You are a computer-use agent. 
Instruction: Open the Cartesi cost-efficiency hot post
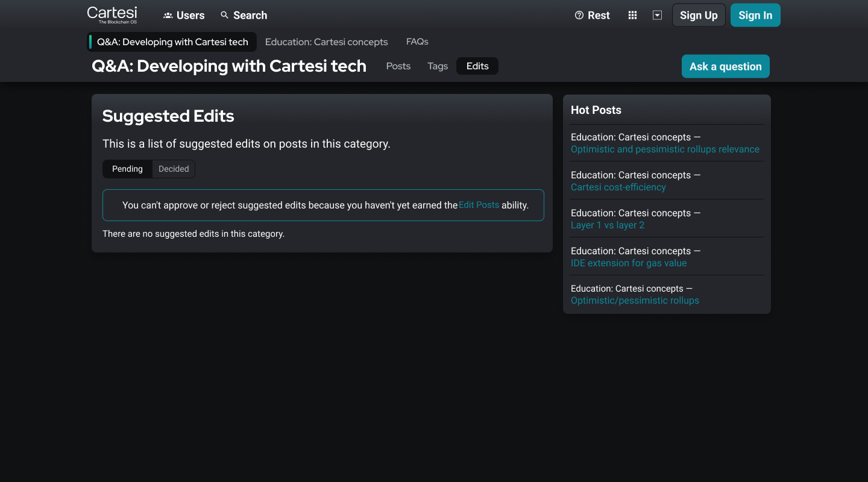tap(618, 187)
